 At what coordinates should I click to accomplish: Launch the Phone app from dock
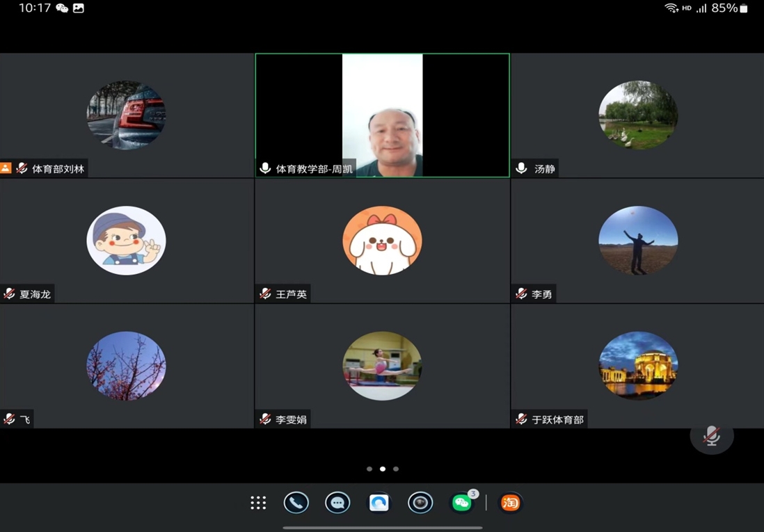(296, 503)
